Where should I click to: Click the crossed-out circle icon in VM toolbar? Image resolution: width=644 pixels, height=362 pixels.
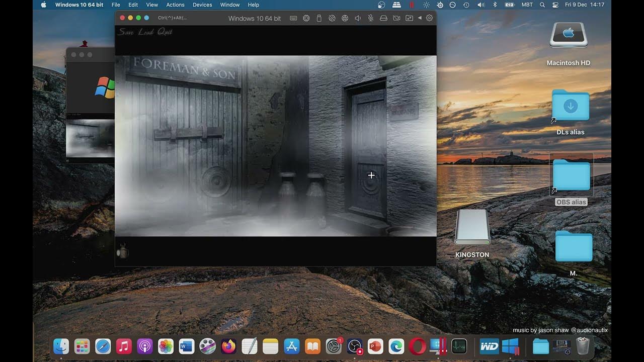click(x=332, y=18)
